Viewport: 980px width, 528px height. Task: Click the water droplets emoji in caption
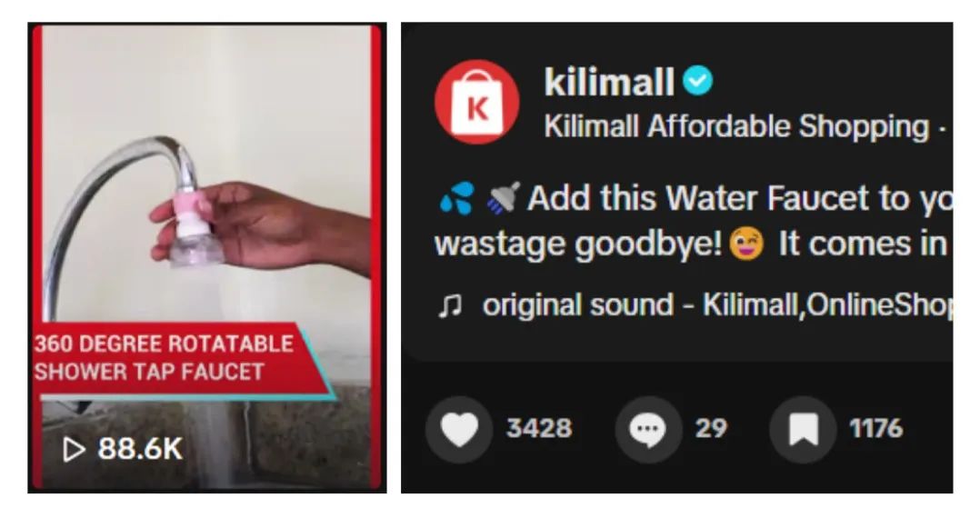457,198
